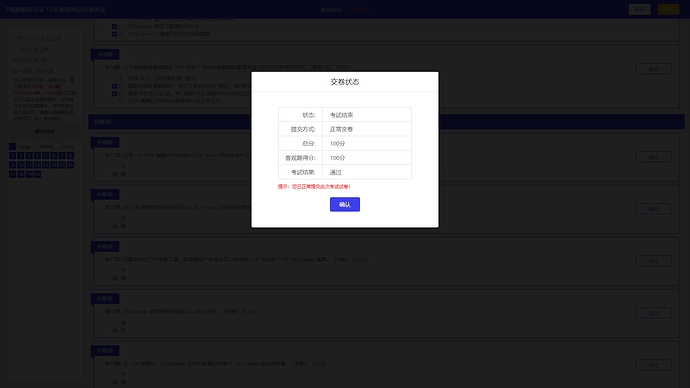
Task: Select question 17 in the number grid
Action: coord(12,175)
